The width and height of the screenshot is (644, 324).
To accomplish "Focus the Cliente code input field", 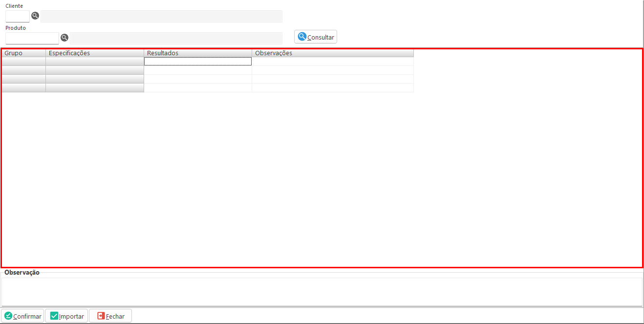I will (18, 16).
